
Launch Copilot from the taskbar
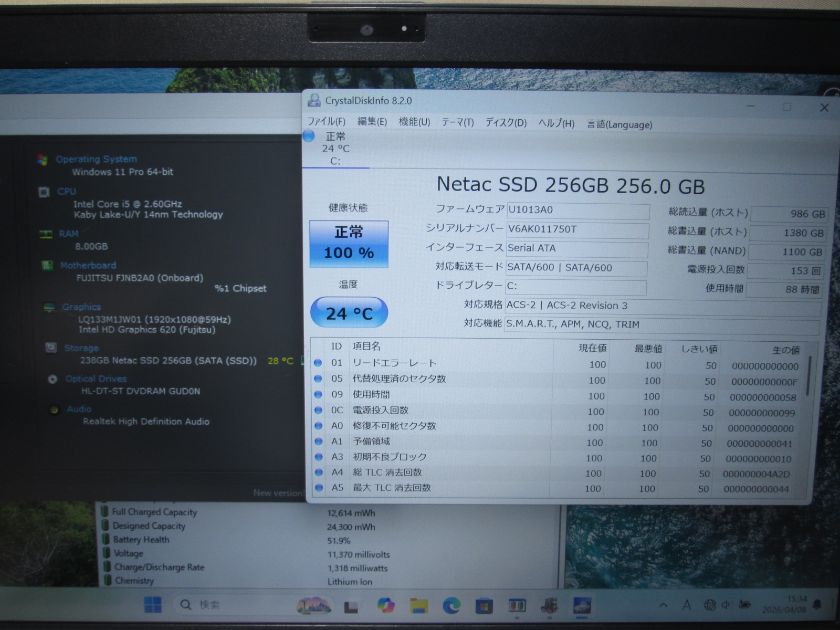click(x=386, y=605)
